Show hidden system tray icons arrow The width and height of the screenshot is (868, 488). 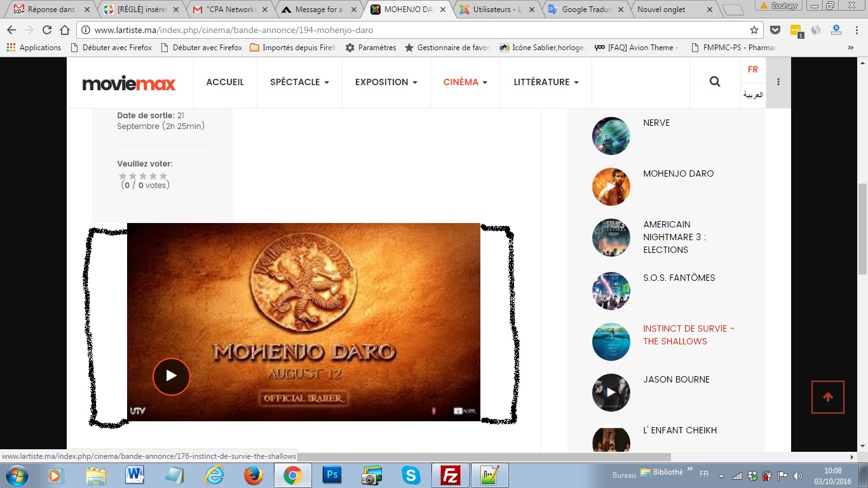tap(721, 475)
